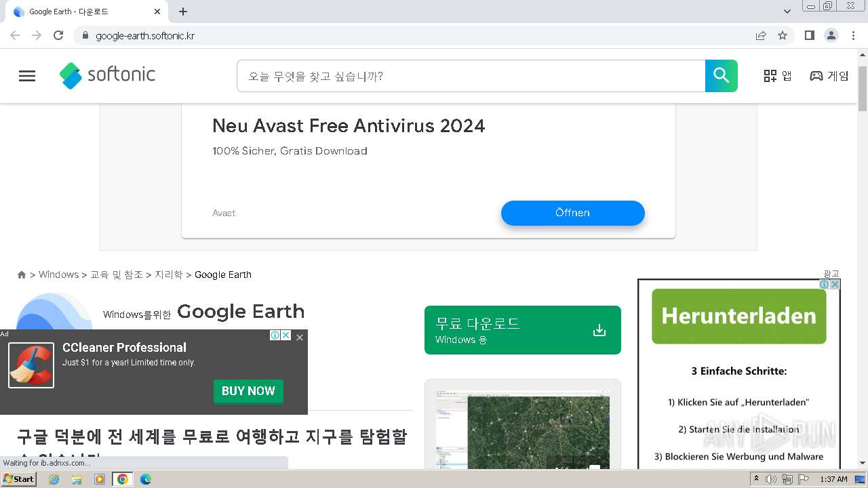868x488 pixels.
Task: Open the Chrome profile icon
Action: click(x=831, y=35)
